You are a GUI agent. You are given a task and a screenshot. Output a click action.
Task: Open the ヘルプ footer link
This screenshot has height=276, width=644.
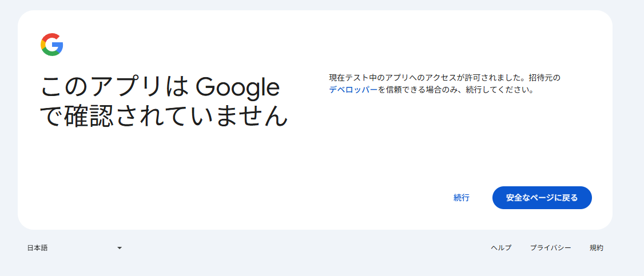pyautogui.click(x=501, y=247)
